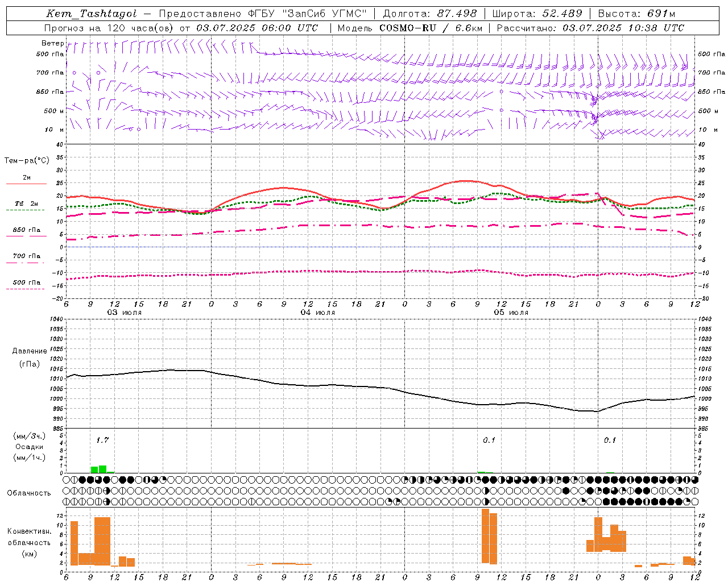The image size is (728, 582).
Task: Click the '500 гПа' temperature legend entry
Action: tap(27, 282)
